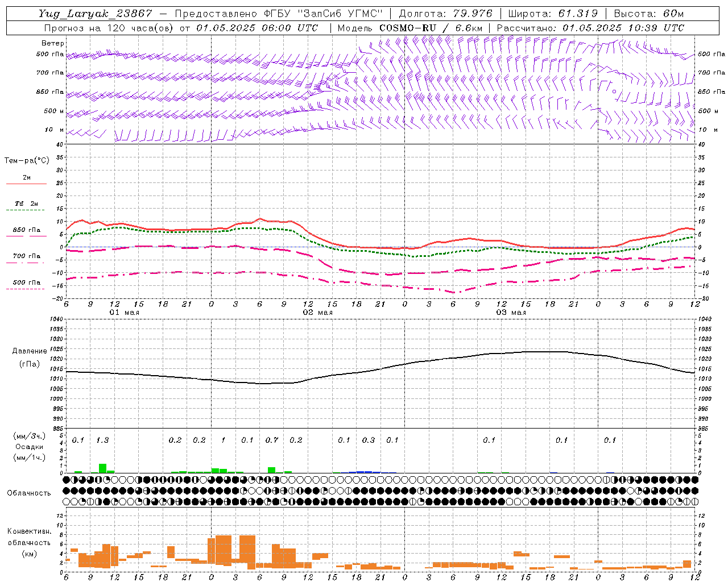Click the '03 мая' date label
The height and width of the screenshot is (582, 728).
[511, 313]
